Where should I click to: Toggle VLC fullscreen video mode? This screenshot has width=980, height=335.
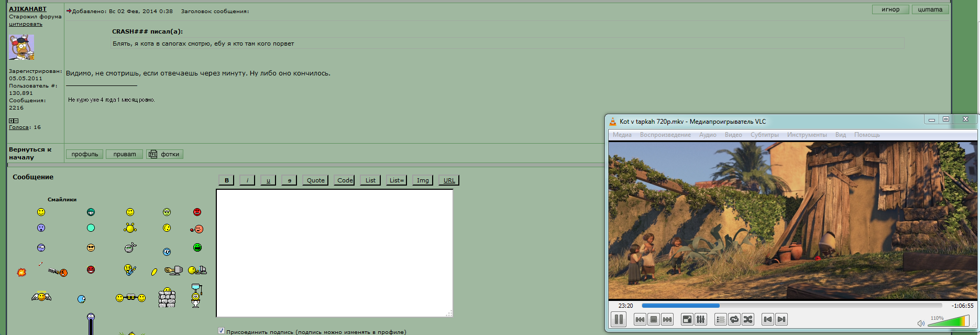click(687, 319)
